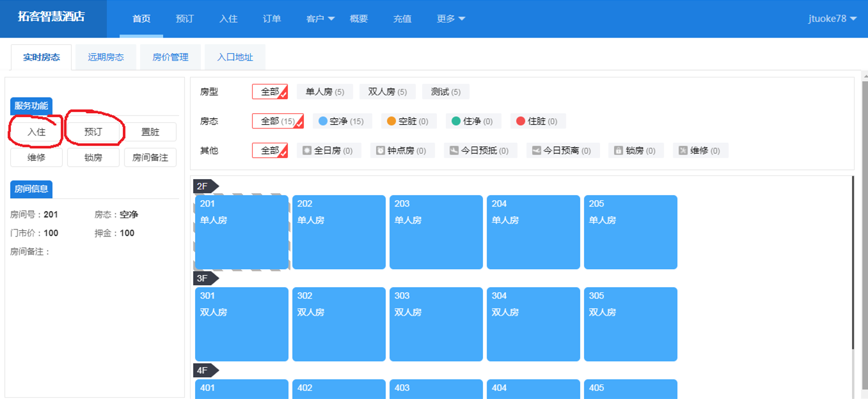
Task: Filter room type 单人房
Action: click(x=325, y=92)
